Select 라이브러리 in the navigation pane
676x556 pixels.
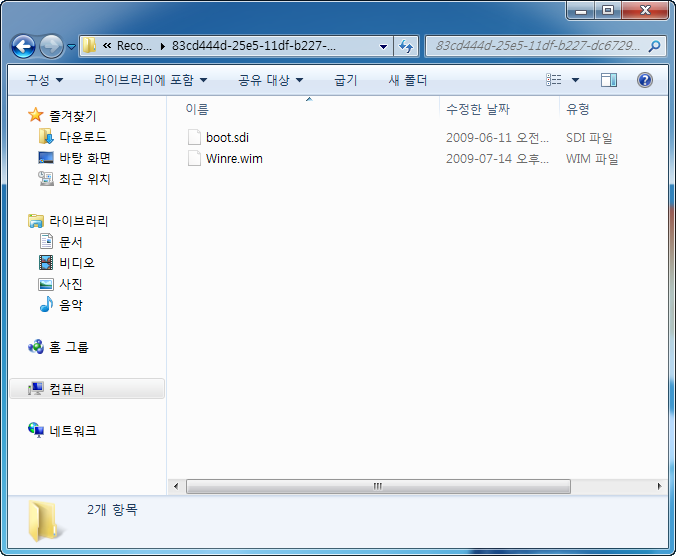click(78, 221)
